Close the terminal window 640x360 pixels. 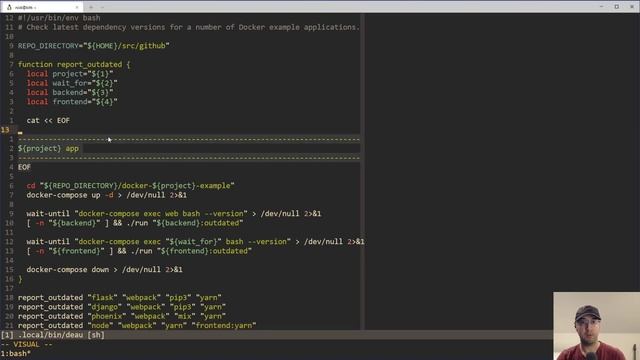tap(632, 7)
